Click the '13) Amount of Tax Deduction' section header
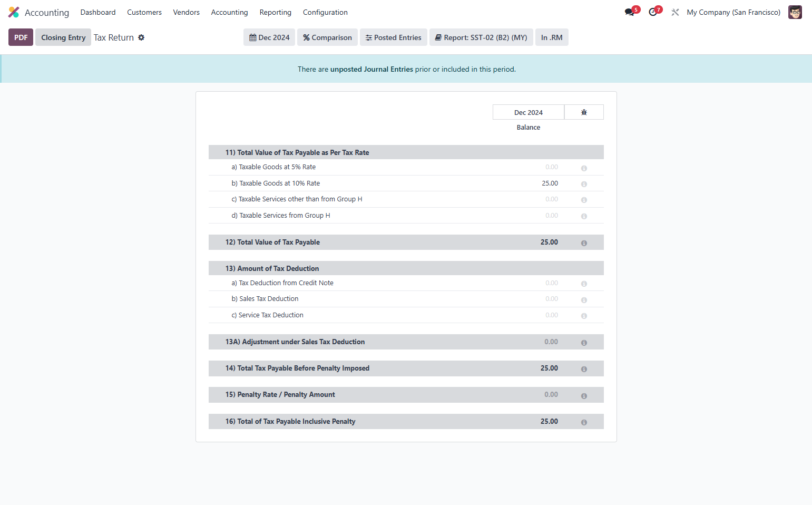Image resolution: width=812 pixels, height=505 pixels. pos(406,268)
